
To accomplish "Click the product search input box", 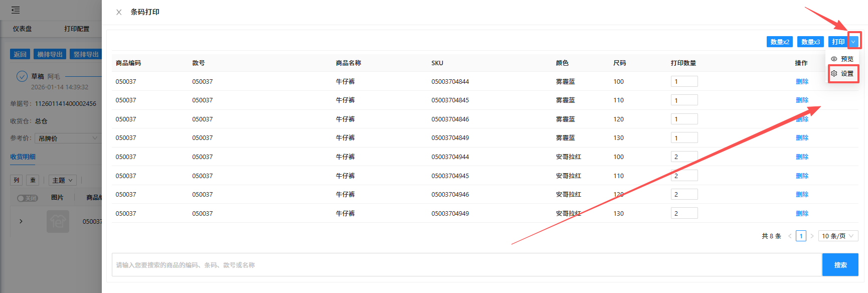I will (466, 265).
